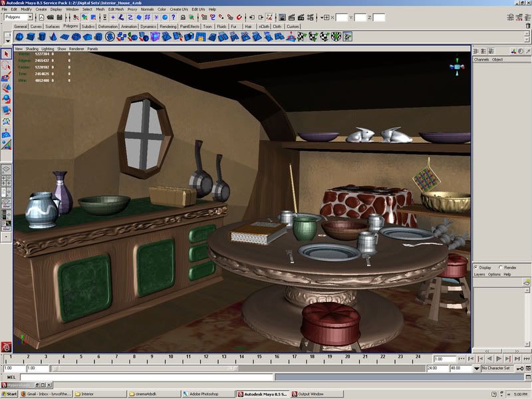
Task: Click the range slider bar under timeline
Action: coord(144,368)
